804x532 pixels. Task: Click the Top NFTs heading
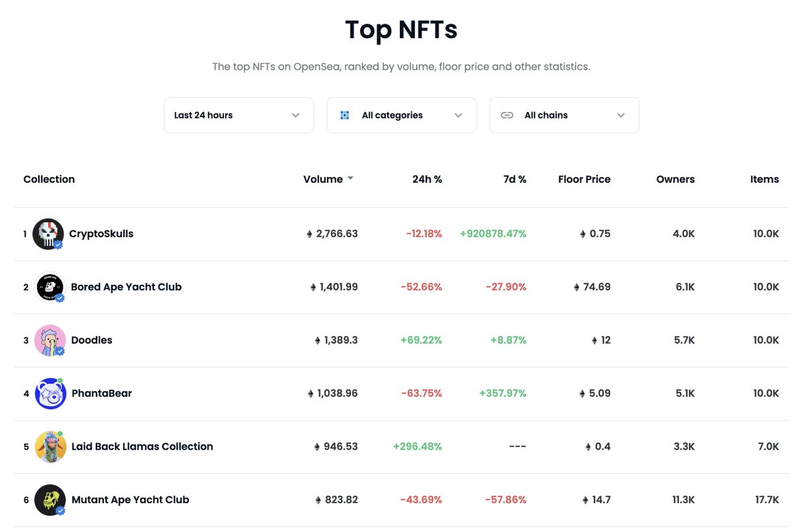coord(401,30)
